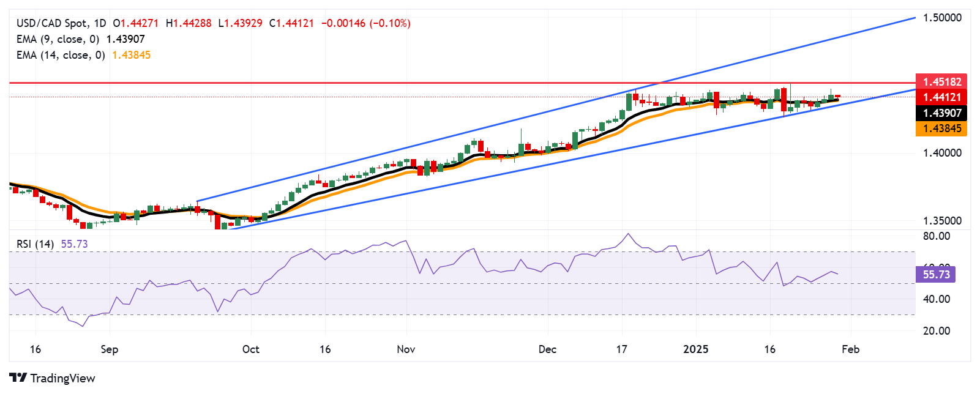The height and width of the screenshot is (394, 980).
Task: Click the 1.50000 price axis label
Action: [942, 18]
